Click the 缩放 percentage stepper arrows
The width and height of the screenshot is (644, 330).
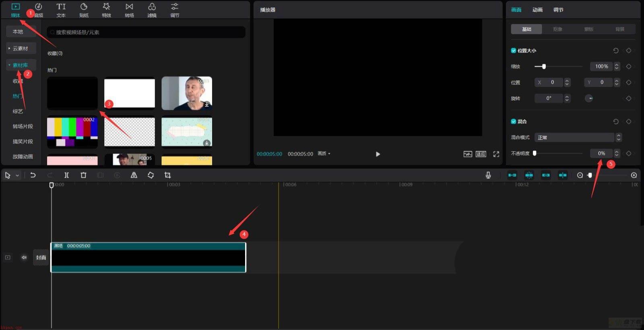(617, 66)
